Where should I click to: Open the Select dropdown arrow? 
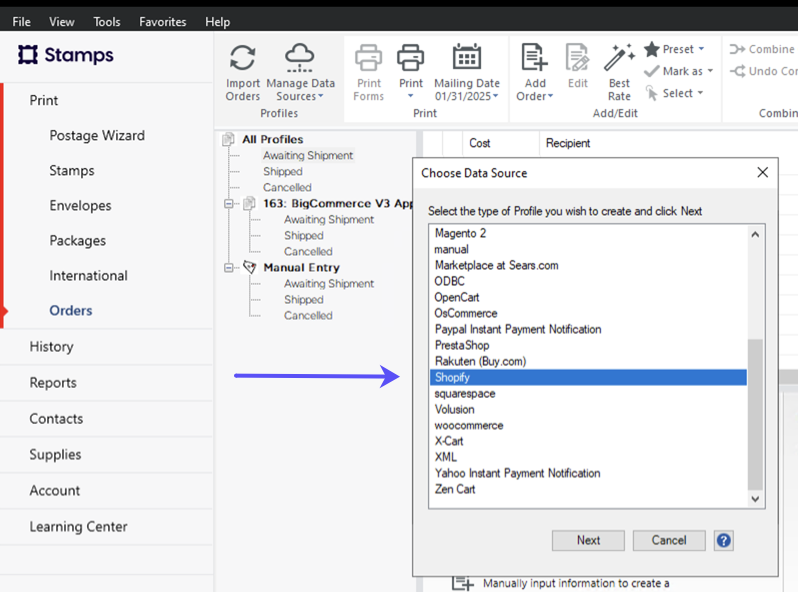[700, 93]
